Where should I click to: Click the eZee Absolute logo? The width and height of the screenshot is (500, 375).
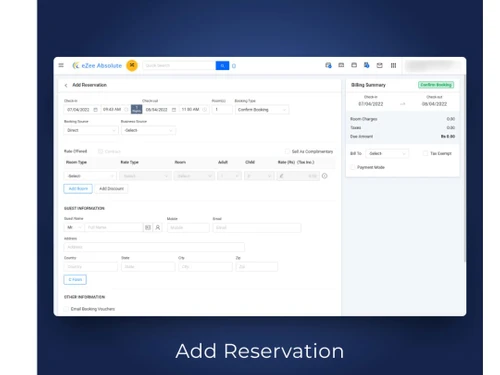[x=97, y=66]
